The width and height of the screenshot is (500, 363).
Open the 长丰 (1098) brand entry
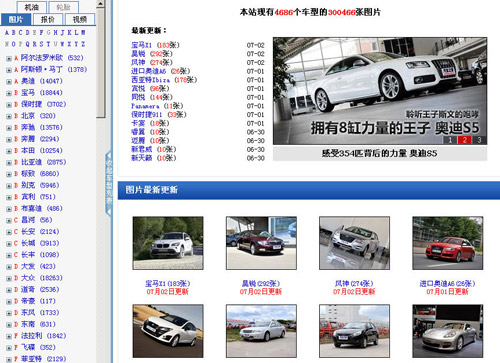[40, 255]
